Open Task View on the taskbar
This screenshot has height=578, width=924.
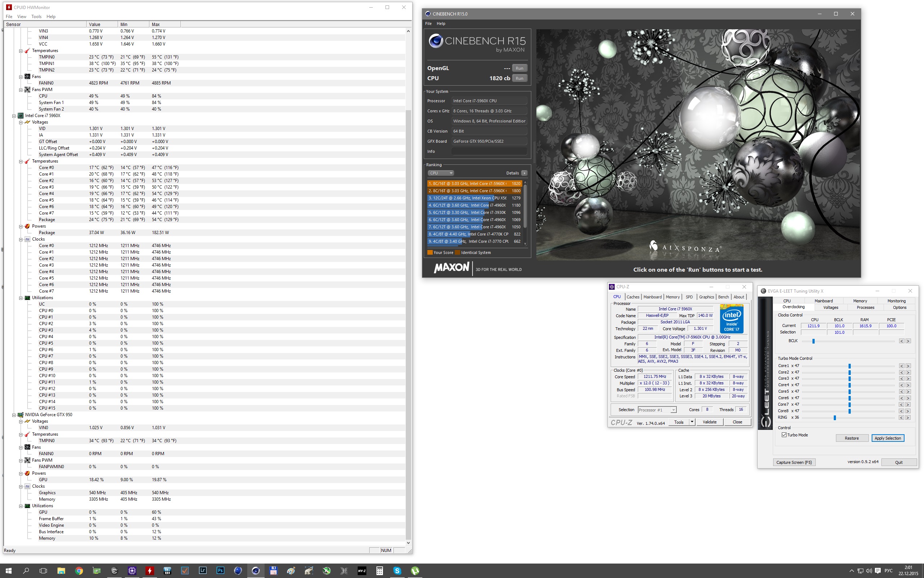[x=44, y=571]
